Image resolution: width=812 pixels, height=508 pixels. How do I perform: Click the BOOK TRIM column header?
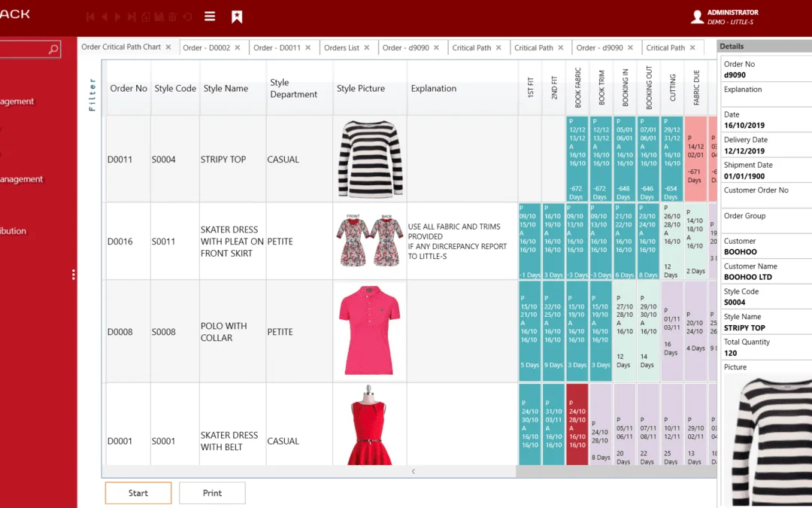point(601,88)
